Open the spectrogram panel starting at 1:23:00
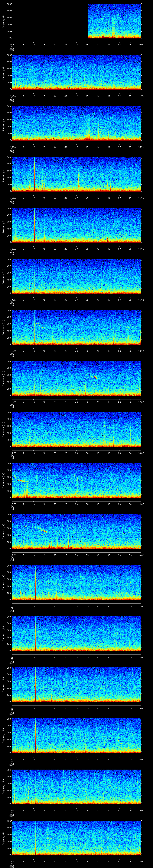153x868 pixels. coord(77,736)
